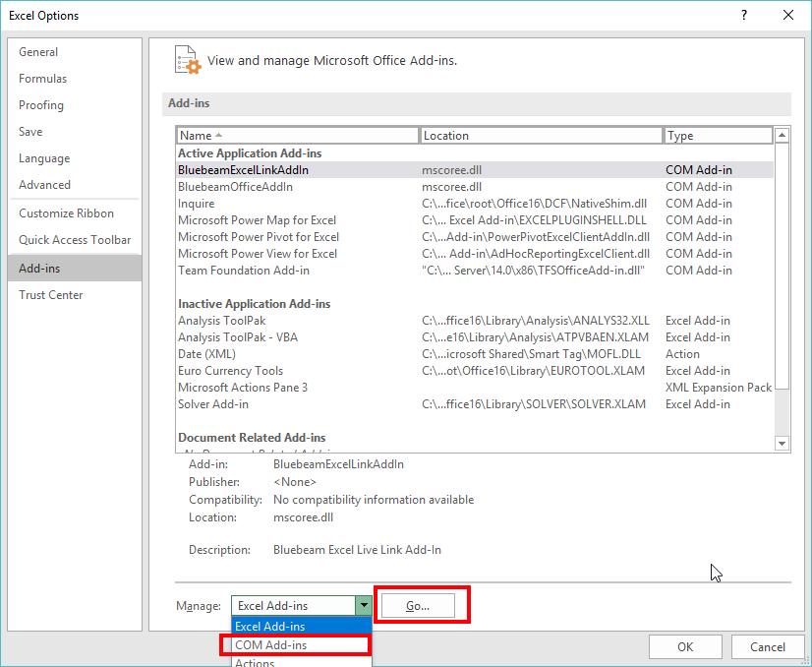Click the add-ins list scroll down arrow
Image resolution: width=812 pixels, height=667 pixels.
point(782,443)
